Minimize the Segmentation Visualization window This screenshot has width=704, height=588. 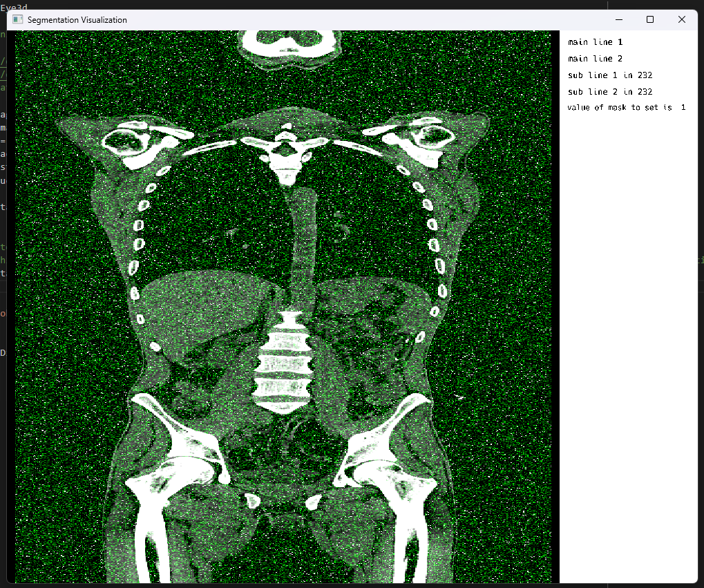coord(618,20)
